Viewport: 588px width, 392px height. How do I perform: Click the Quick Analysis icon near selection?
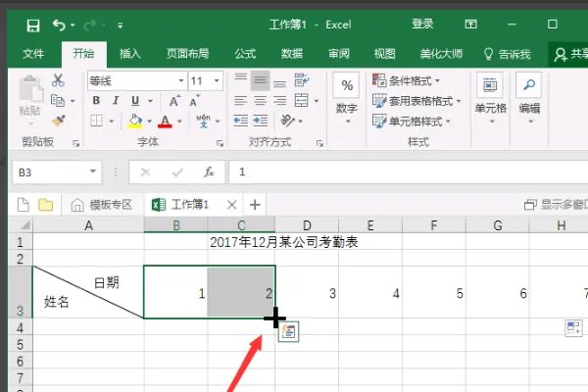click(288, 331)
